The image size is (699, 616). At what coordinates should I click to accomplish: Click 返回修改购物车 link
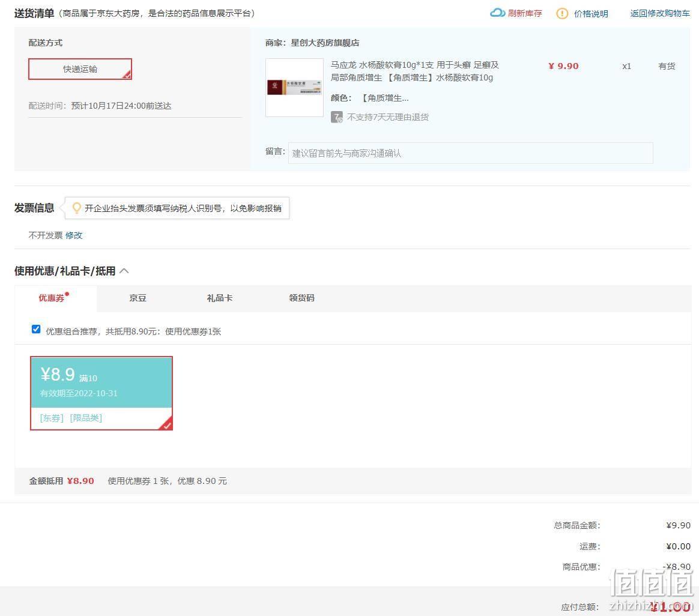tap(660, 13)
